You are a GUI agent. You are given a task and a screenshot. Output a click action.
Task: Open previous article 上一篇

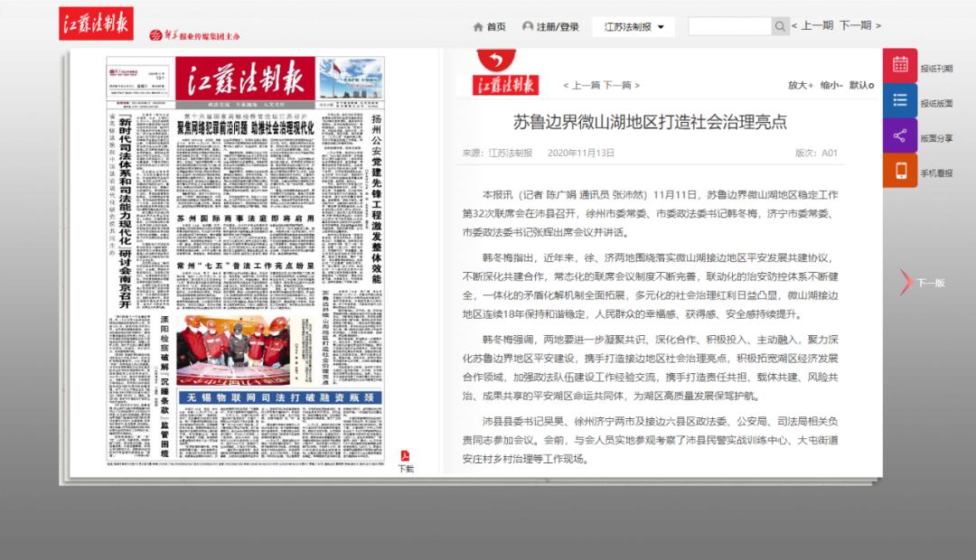click(583, 86)
